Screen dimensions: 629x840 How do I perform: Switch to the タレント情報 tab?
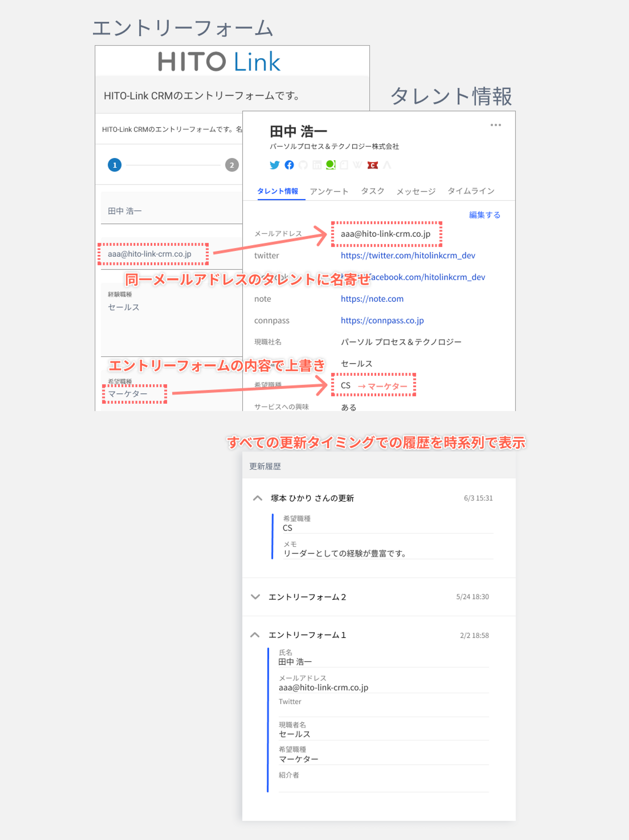pyautogui.click(x=277, y=191)
